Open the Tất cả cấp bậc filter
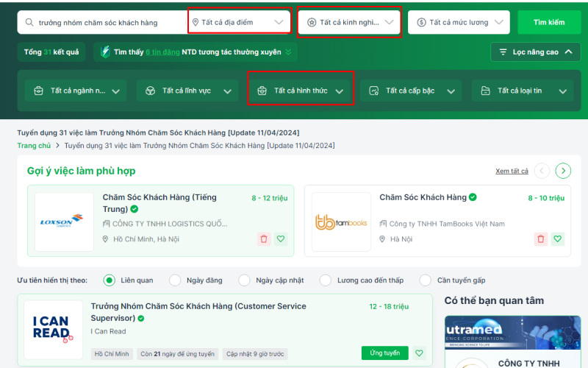 (411, 91)
